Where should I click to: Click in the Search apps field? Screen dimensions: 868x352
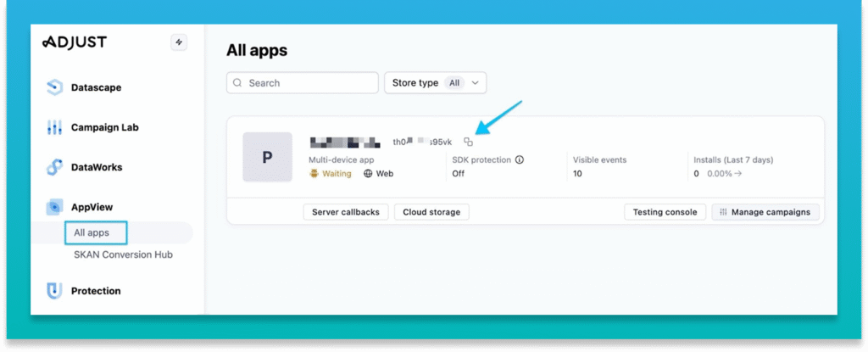coord(303,82)
